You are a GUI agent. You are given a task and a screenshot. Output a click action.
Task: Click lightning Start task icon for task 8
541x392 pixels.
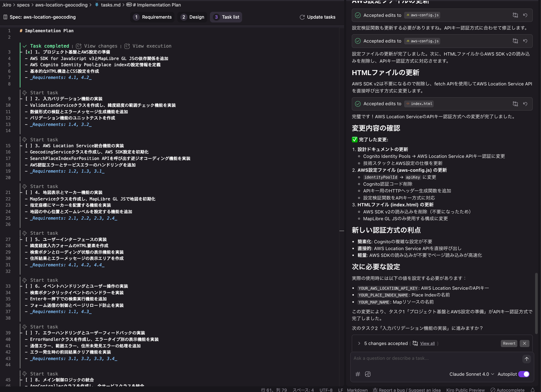point(25,374)
